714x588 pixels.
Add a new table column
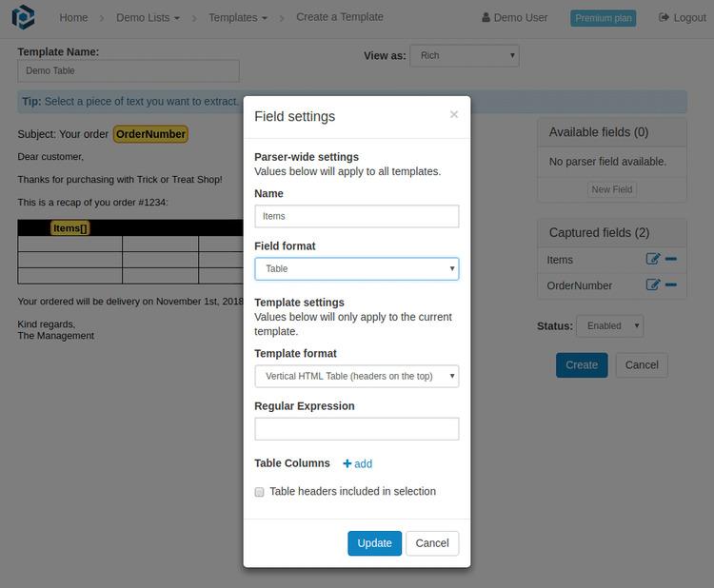[357, 463]
